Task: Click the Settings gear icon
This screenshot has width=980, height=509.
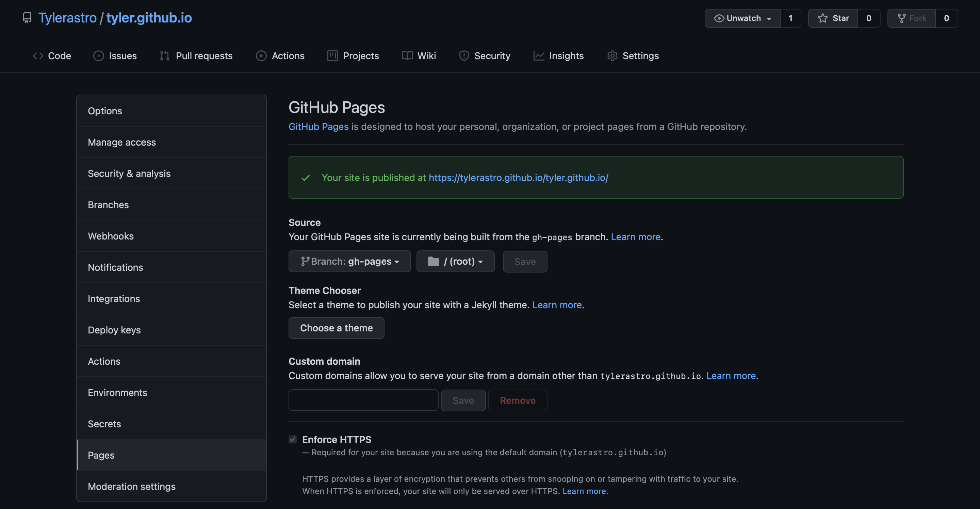Action: (612, 56)
